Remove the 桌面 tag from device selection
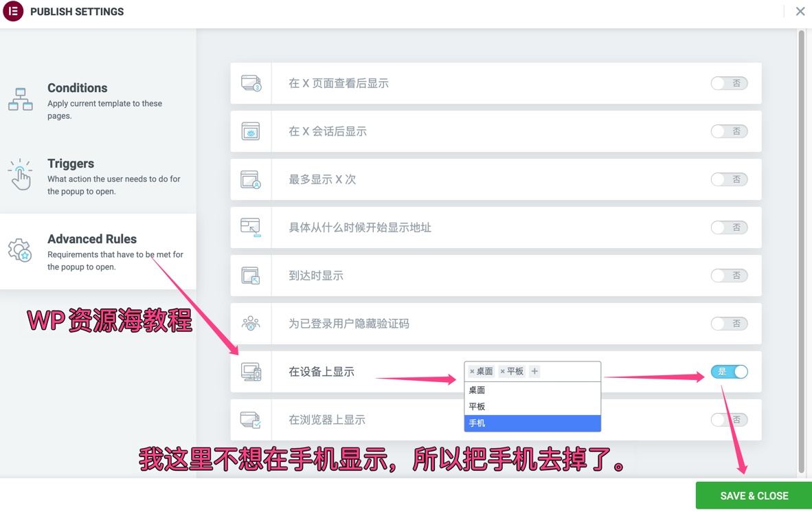 point(472,372)
